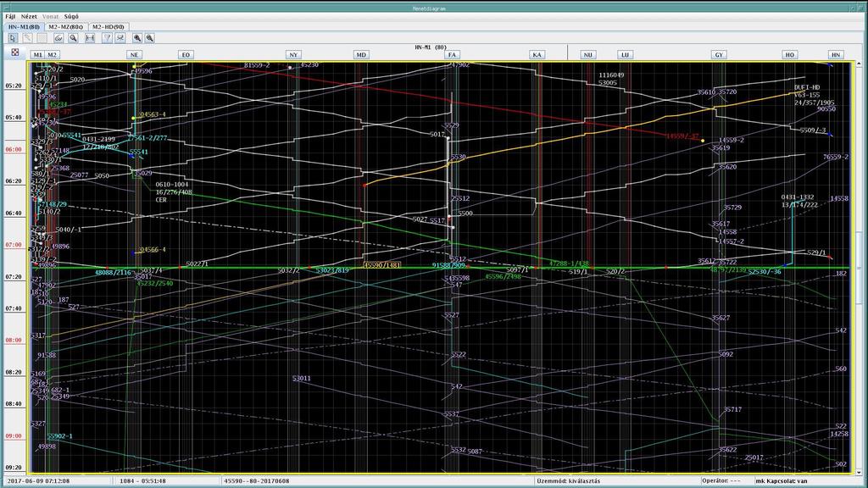The height and width of the screenshot is (488, 868).
Task: Click the FA station button
Action: click(453, 55)
